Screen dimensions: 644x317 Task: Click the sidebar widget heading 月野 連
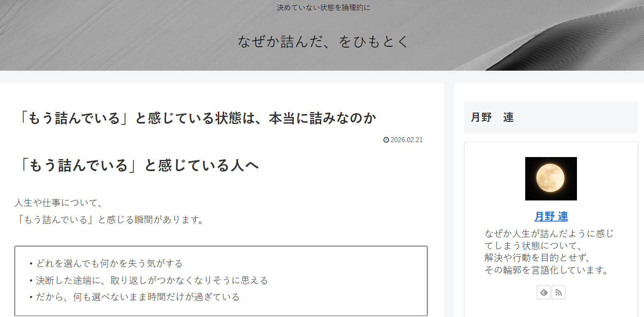[x=492, y=117]
